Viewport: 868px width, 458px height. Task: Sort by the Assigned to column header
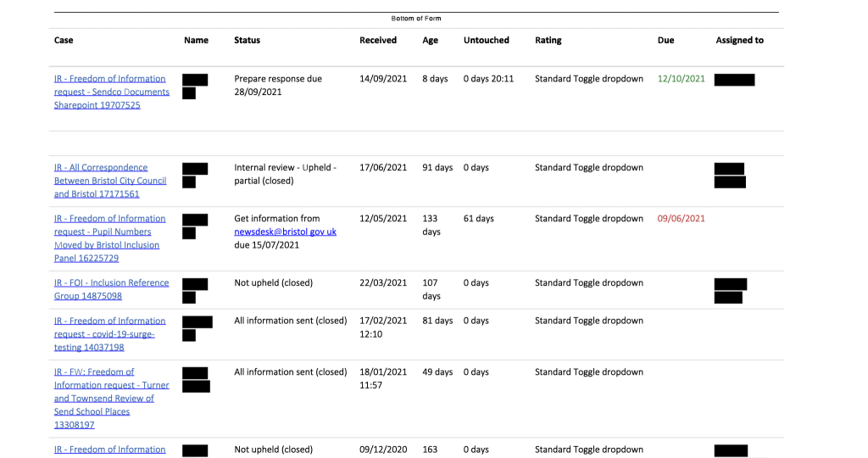pos(739,41)
